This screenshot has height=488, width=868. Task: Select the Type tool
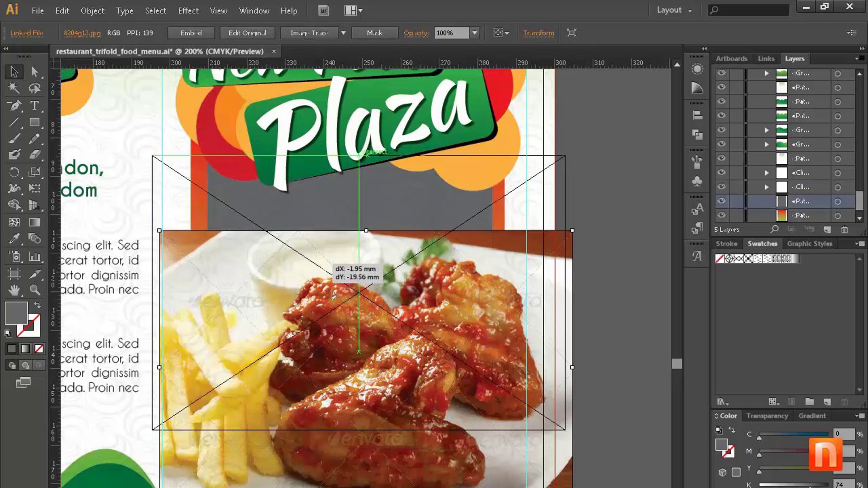(x=34, y=106)
